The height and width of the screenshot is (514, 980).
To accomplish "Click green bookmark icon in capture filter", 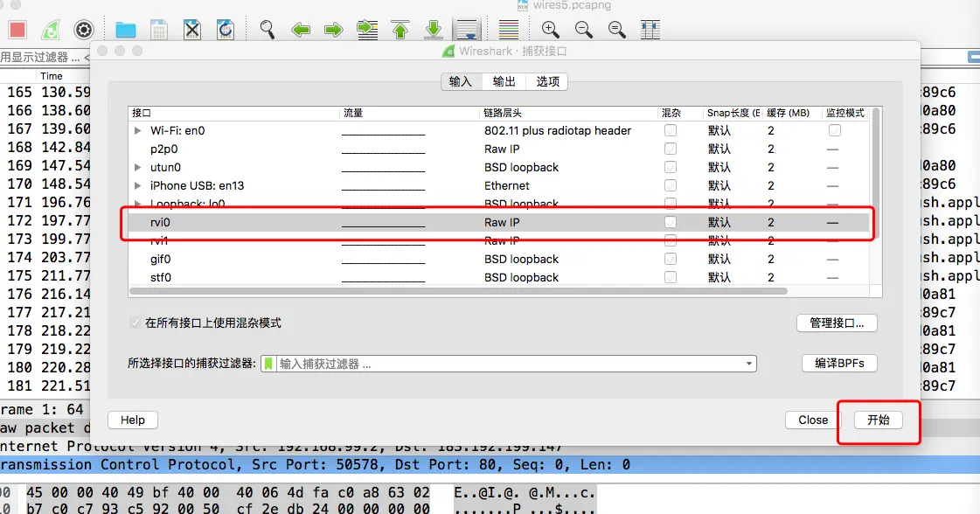I will (x=268, y=364).
